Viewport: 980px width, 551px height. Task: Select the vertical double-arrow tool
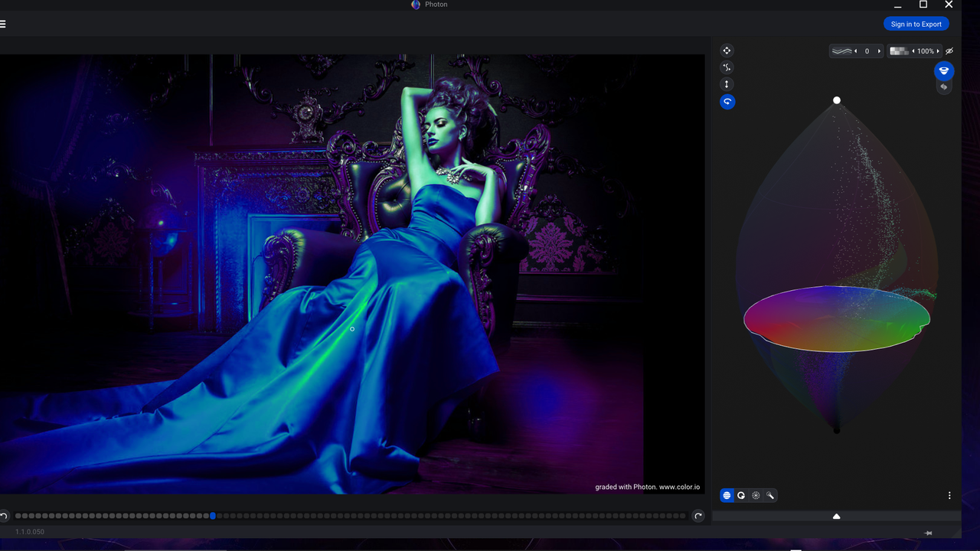(727, 84)
